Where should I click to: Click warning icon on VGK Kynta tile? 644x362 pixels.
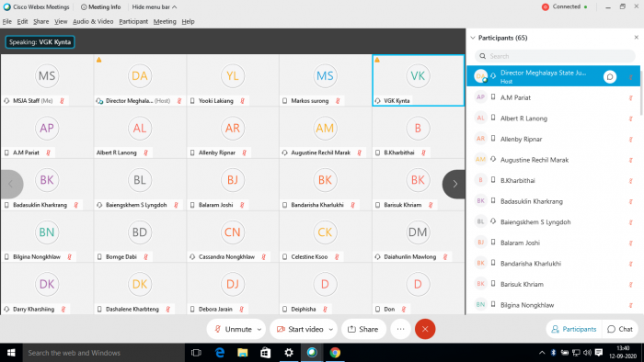(x=377, y=60)
